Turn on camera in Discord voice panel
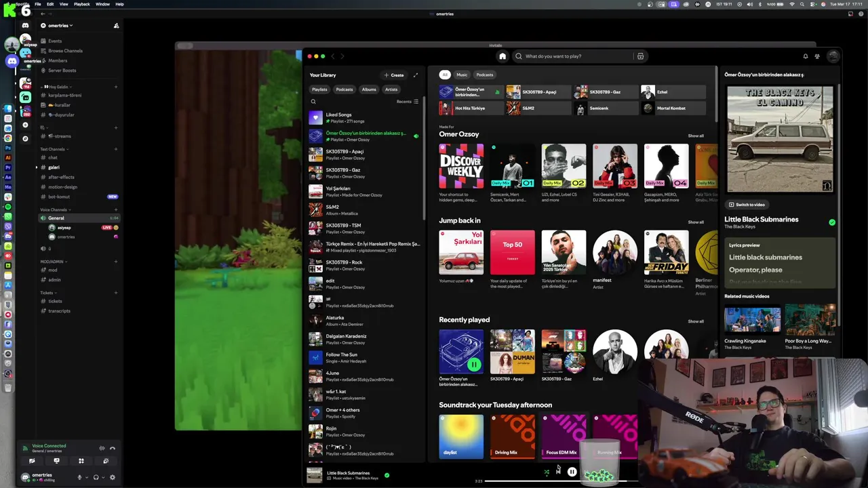 point(32,461)
